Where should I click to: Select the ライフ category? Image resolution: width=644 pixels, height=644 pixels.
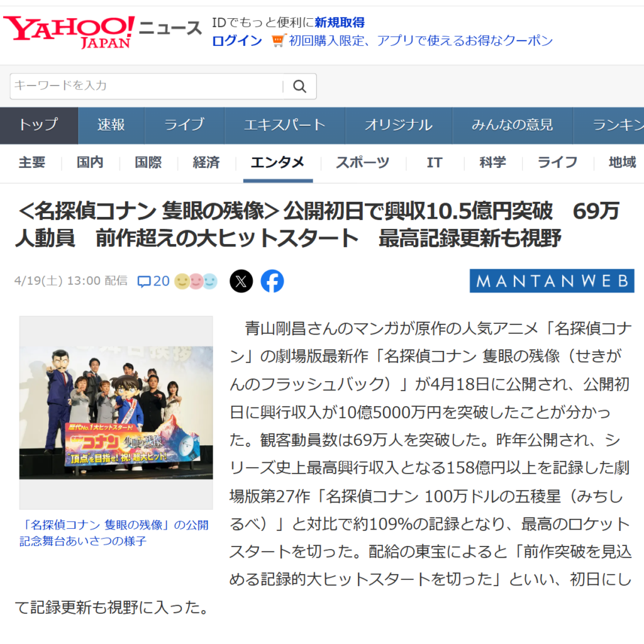click(557, 163)
